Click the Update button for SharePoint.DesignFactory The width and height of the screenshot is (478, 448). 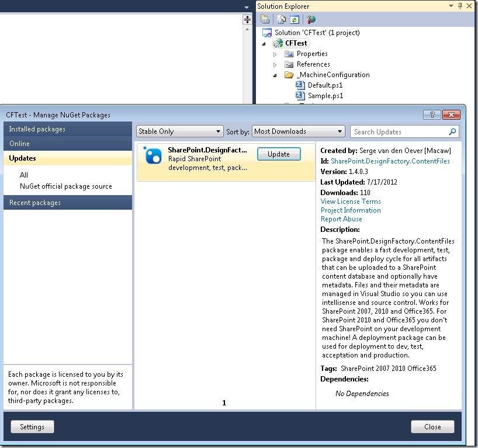click(x=279, y=154)
